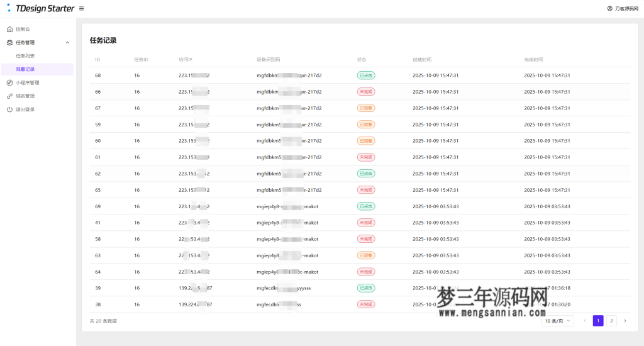
Task: Go to page 2 of the records
Action: (611, 321)
